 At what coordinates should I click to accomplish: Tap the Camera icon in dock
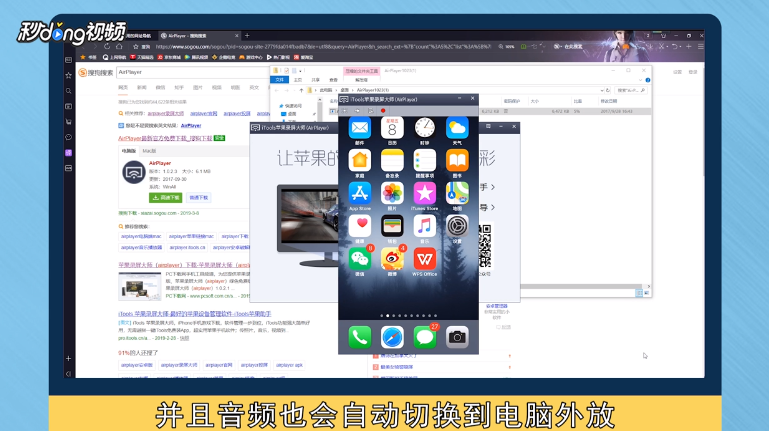point(457,337)
